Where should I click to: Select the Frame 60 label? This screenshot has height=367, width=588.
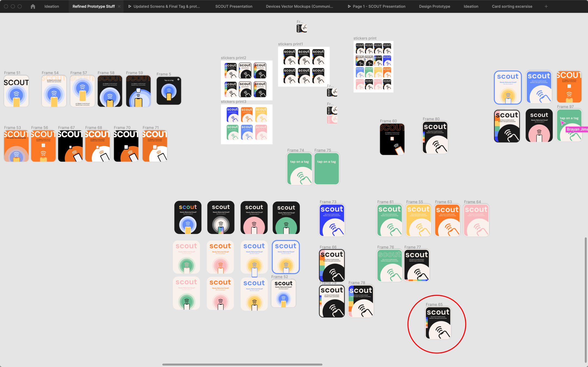(x=388, y=121)
